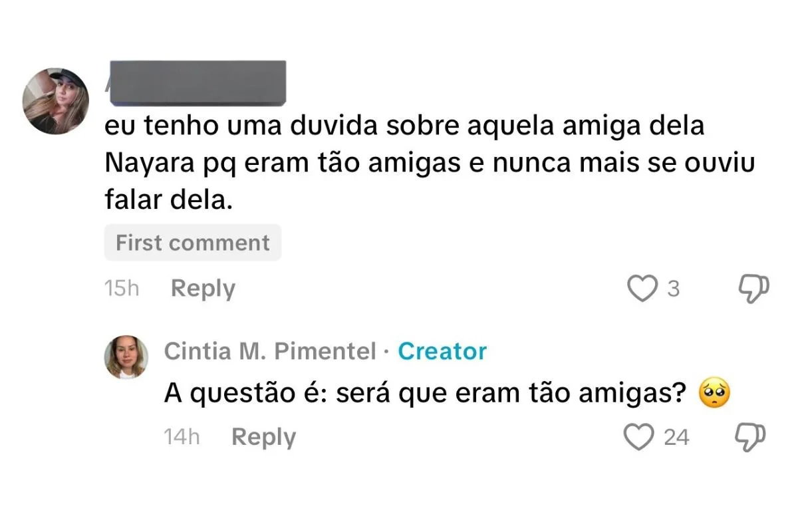Open the Cintia M. Pimentel username link
The height and width of the screenshot is (532, 798).
(270, 351)
